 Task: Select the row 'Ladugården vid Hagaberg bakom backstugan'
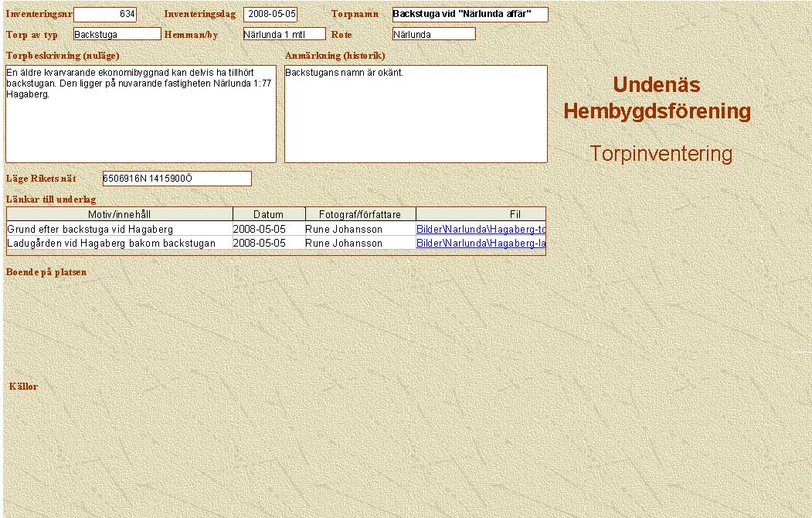[x=111, y=244]
